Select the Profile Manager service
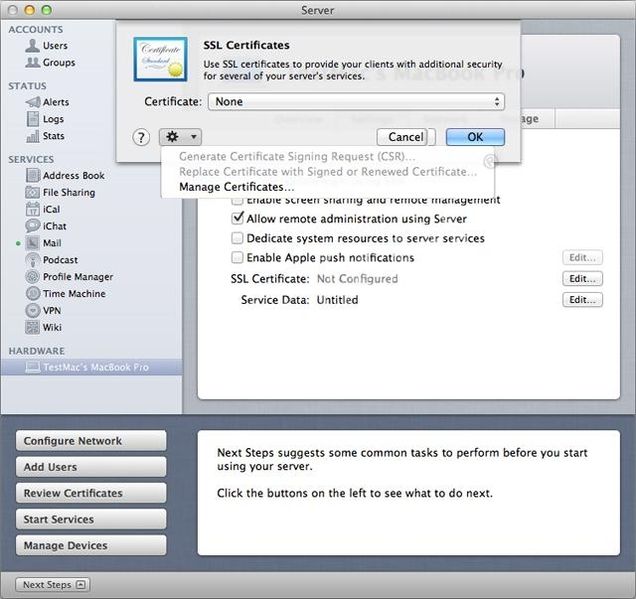 click(69, 277)
